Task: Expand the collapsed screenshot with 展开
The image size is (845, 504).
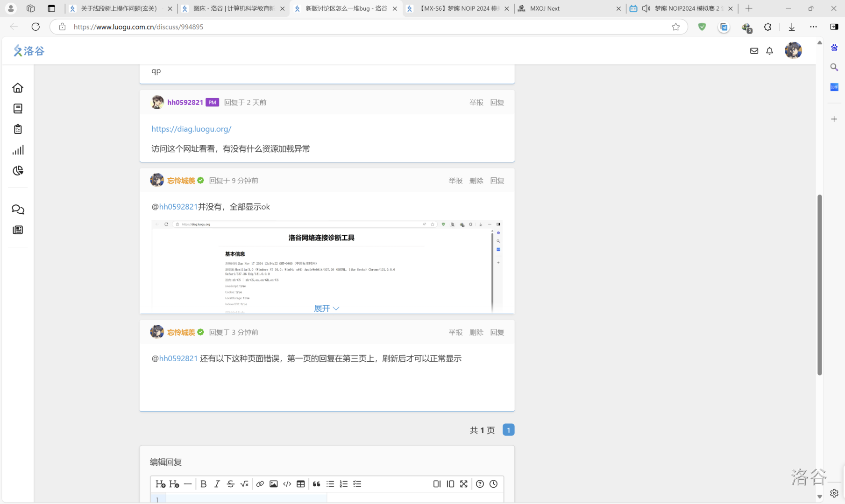Action: (327, 308)
